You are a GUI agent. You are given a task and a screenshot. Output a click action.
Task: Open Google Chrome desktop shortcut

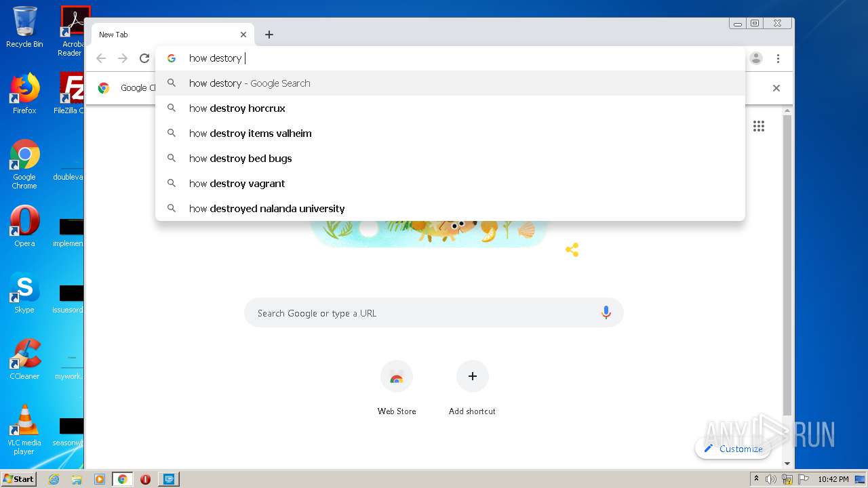pyautogui.click(x=24, y=165)
